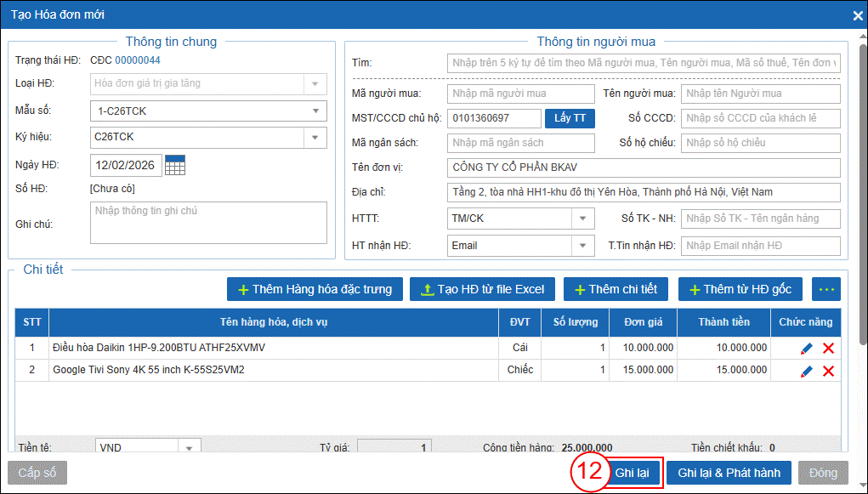Expand the Ký hiệu dropdown

(x=315, y=137)
